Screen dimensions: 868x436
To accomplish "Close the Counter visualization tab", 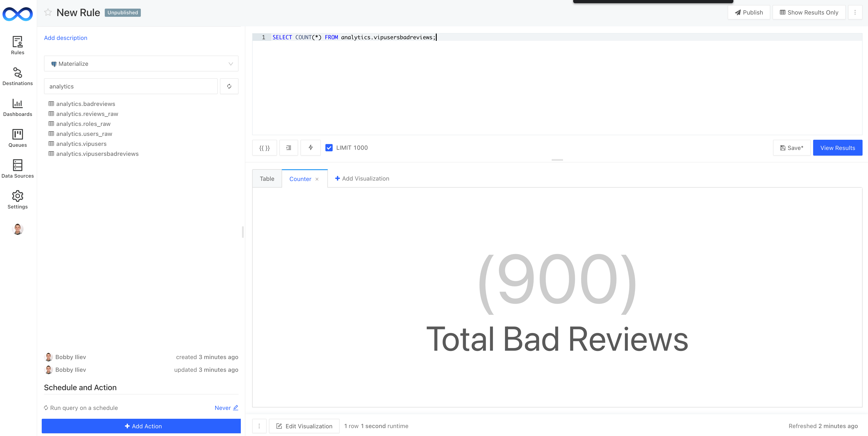I will pyautogui.click(x=317, y=179).
